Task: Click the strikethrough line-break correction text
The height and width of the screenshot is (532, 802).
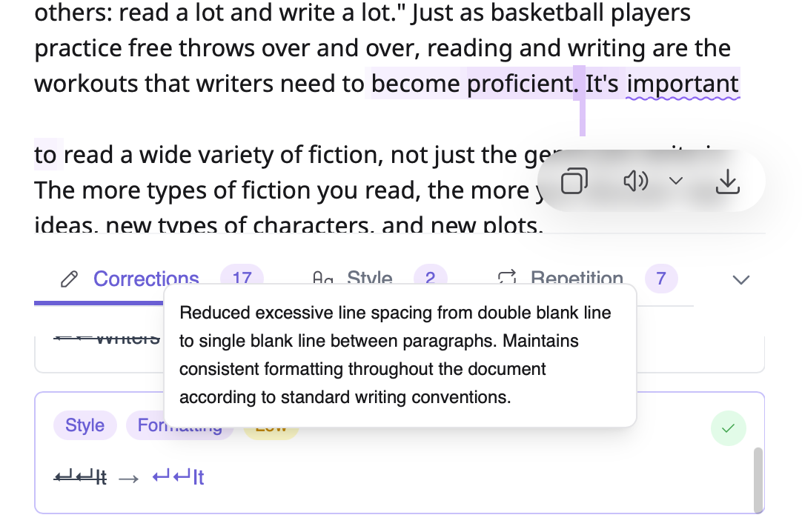Action: 80,478
